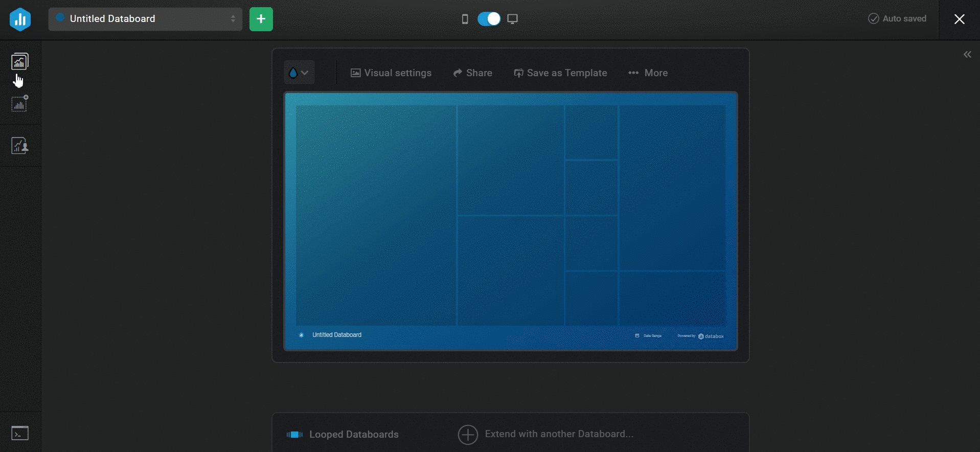980x452 pixels.
Task: Close the Databoard designer
Action: coord(959,19)
